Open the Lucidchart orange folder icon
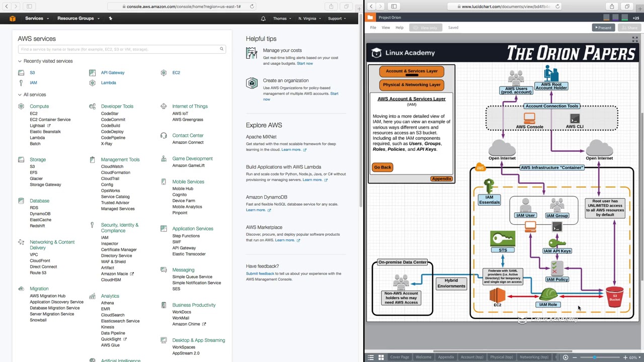 370,18
